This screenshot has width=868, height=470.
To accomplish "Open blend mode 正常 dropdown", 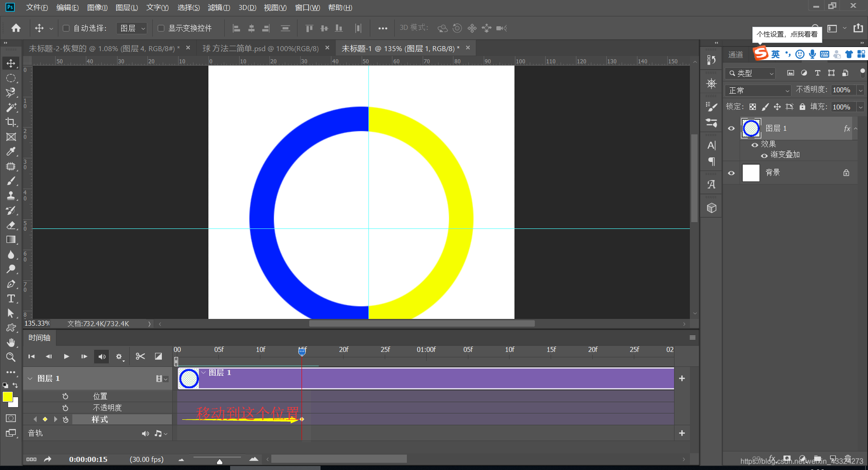I will pyautogui.click(x=758, y=90).
